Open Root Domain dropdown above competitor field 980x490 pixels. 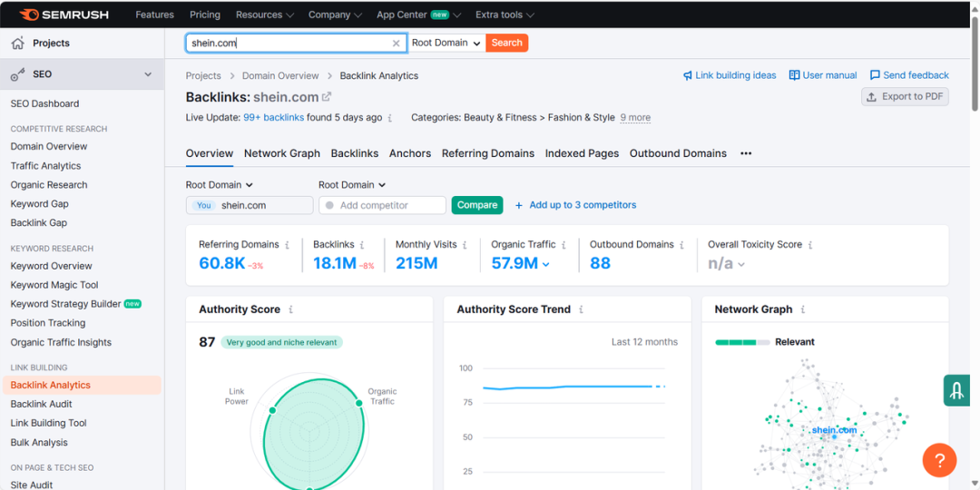352,185
